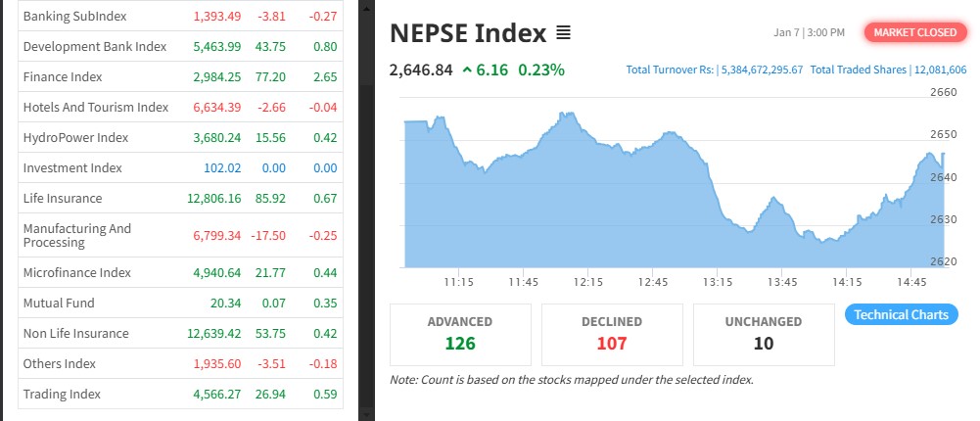Open Banking SubIndex row
This screenshot has width=980, height=421.
[74, 17]
